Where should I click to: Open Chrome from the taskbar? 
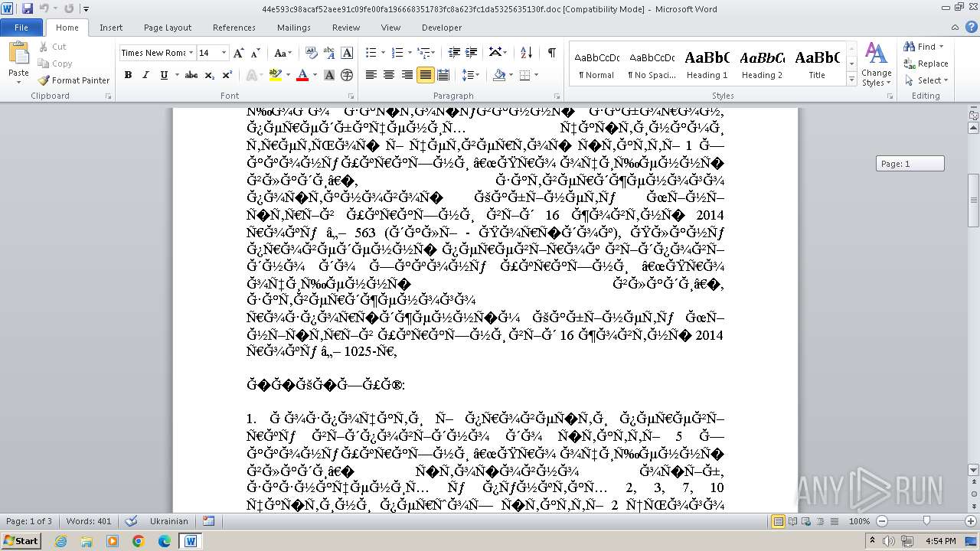(139, 541)
